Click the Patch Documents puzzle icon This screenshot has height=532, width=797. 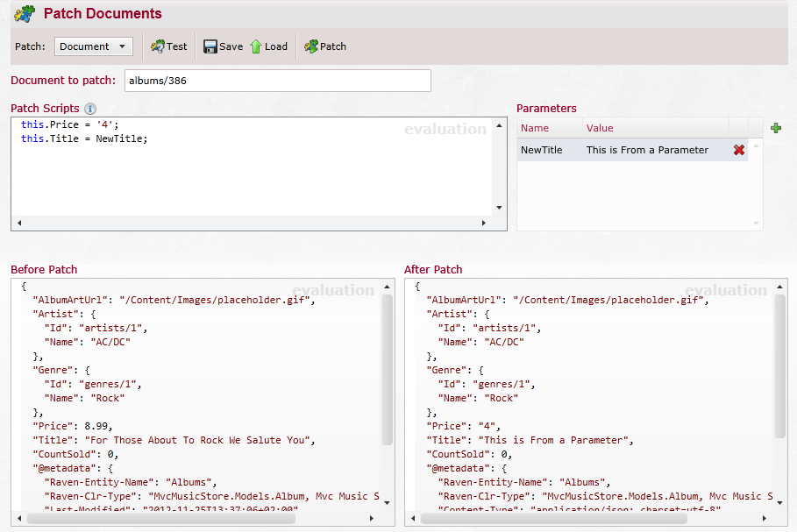(x=25, y=14)
